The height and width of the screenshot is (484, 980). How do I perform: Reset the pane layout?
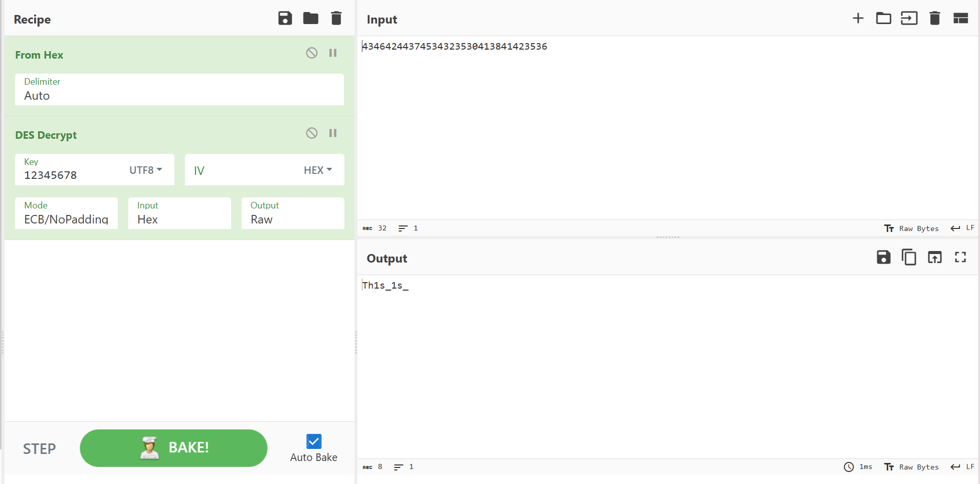point(960,19)
